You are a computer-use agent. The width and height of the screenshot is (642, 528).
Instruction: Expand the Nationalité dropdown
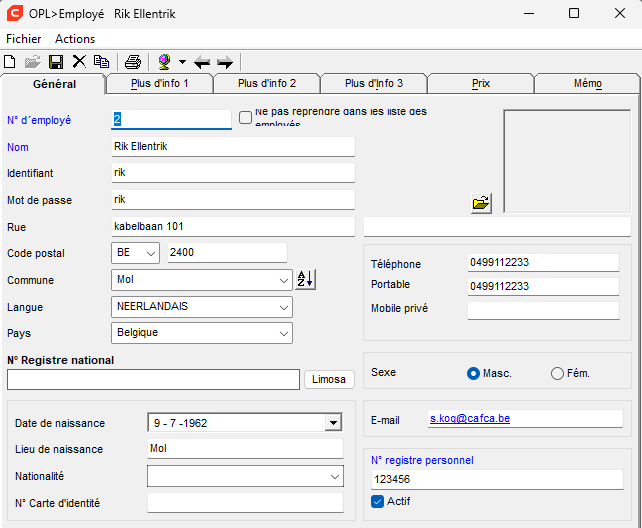[335, 476]
